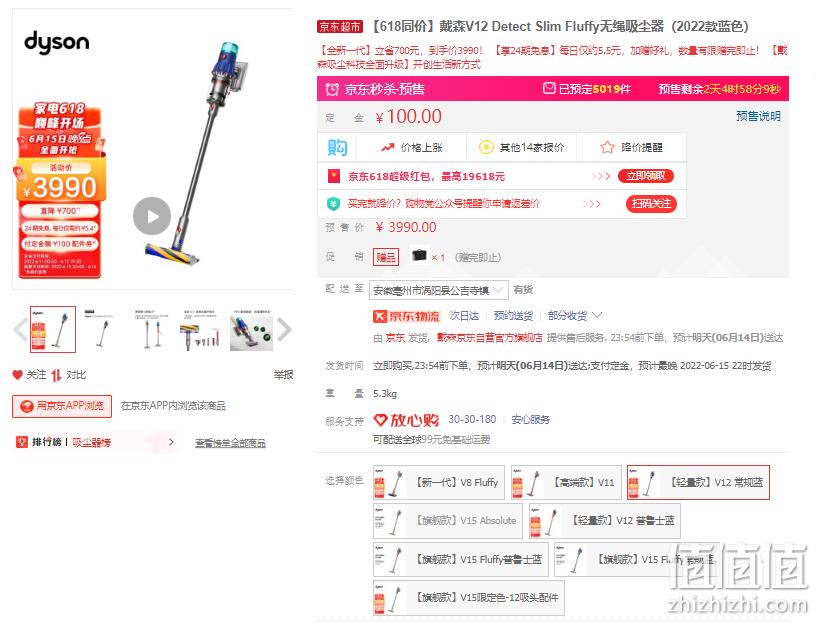Select the 【高端款】V11 option

566,482
